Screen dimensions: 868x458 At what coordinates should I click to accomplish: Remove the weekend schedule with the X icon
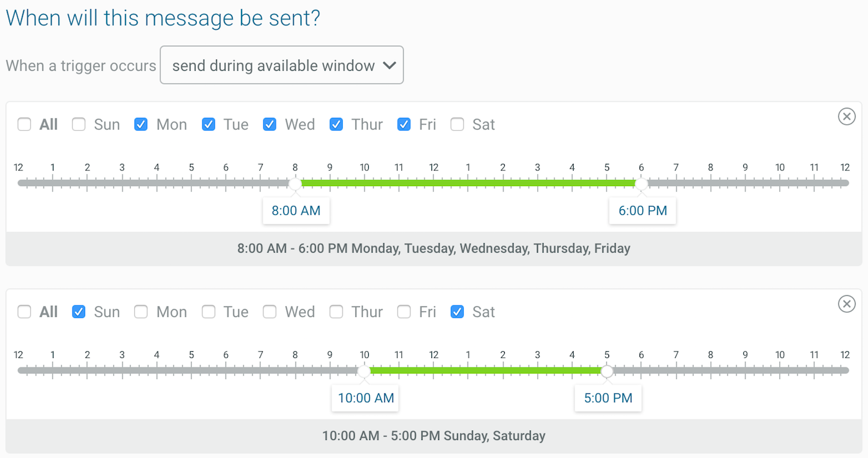point(846,303)
